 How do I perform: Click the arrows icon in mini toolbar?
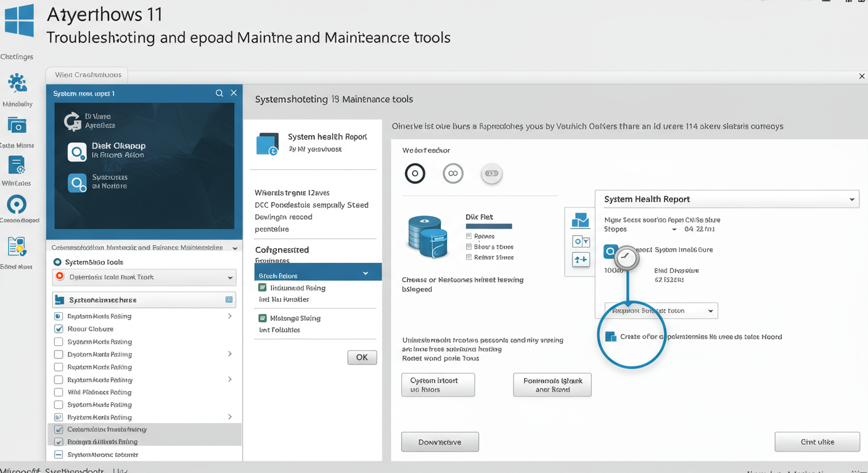581,260
